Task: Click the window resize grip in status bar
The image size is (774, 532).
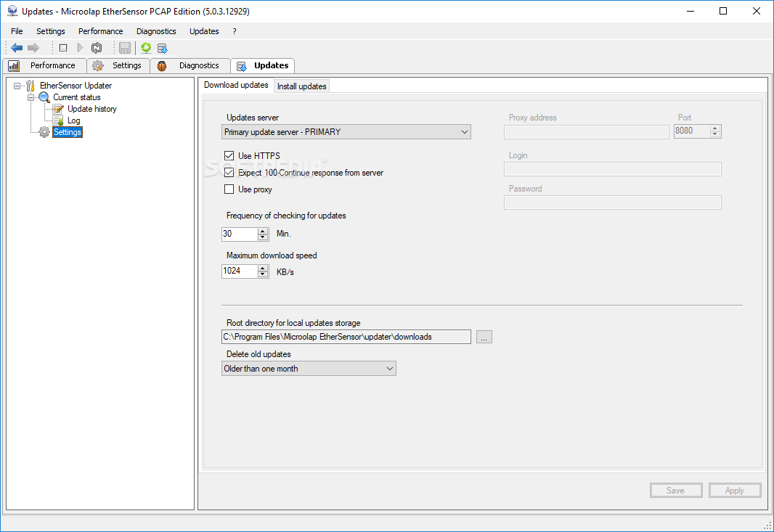Action: pos(767,525)
